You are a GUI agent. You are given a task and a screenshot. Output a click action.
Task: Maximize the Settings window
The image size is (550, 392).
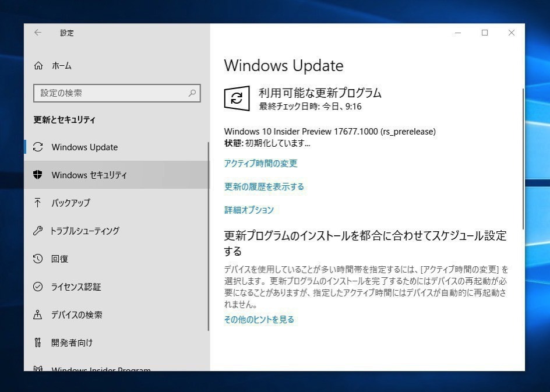pyautogui.click(x=485, y=33)
